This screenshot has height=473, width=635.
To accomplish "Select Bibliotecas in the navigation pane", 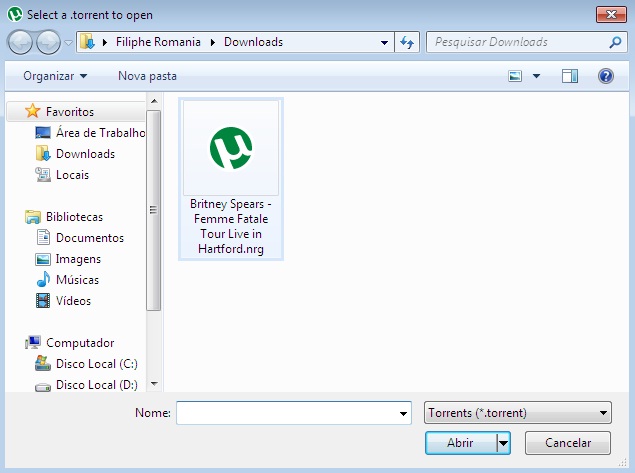I will [x=75, y=217].
